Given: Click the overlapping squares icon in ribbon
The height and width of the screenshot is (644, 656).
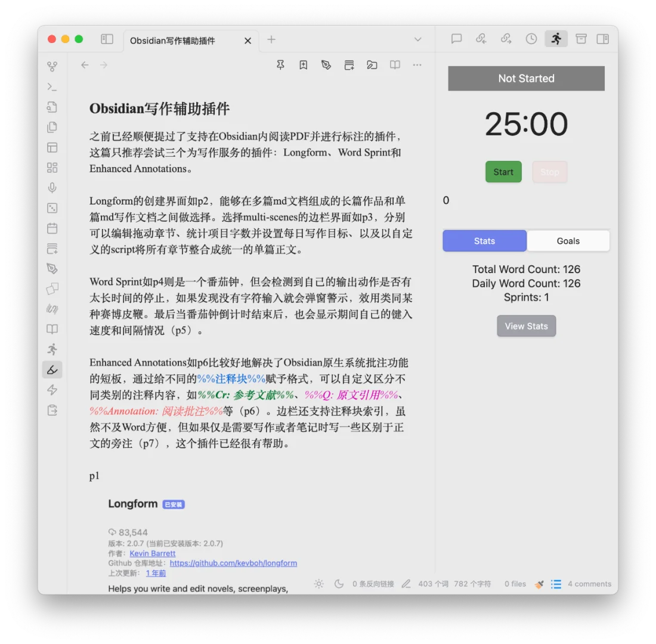Looking at the screenshot, I should [52, 289].
